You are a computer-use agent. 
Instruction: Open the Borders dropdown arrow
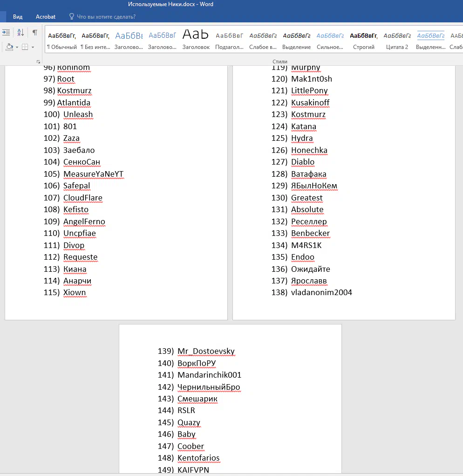tap(33, 48)
